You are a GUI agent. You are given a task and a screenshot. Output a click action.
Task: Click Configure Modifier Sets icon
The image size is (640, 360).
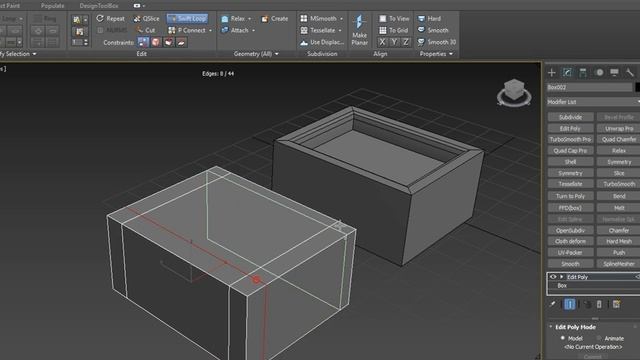[616, 304]
